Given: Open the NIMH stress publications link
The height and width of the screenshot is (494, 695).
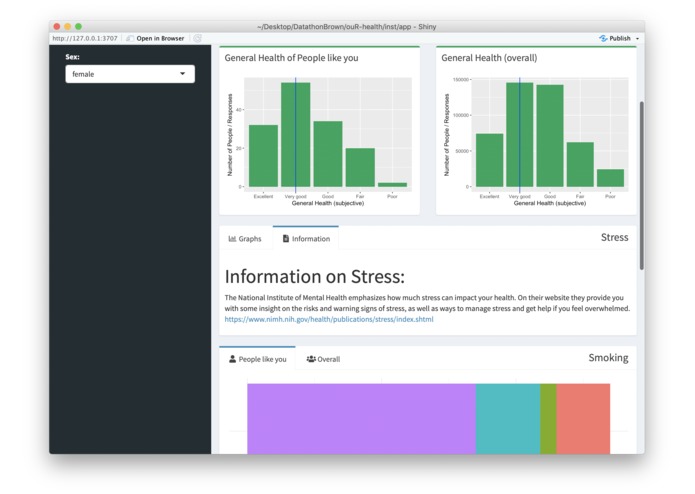Looking at the screenshot, I should point(329,319).
